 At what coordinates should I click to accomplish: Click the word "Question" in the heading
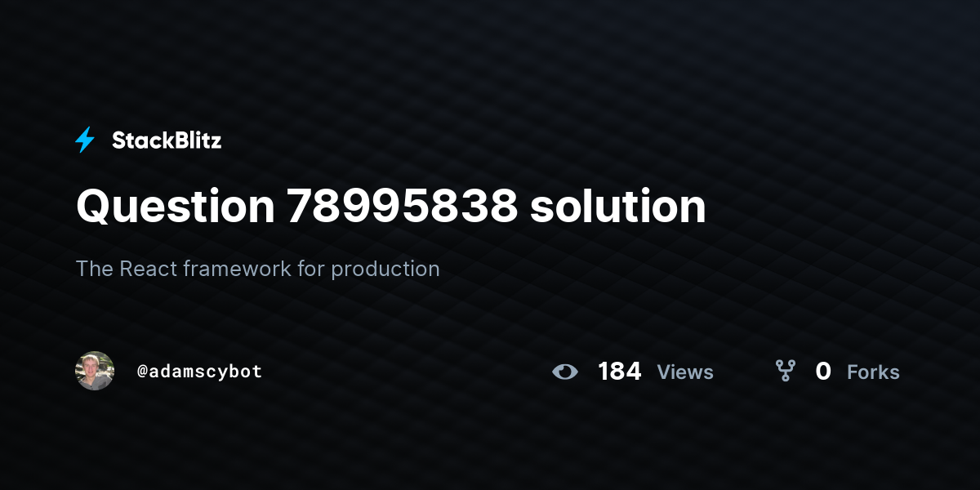pyautogui.click(x=176, y=207)
